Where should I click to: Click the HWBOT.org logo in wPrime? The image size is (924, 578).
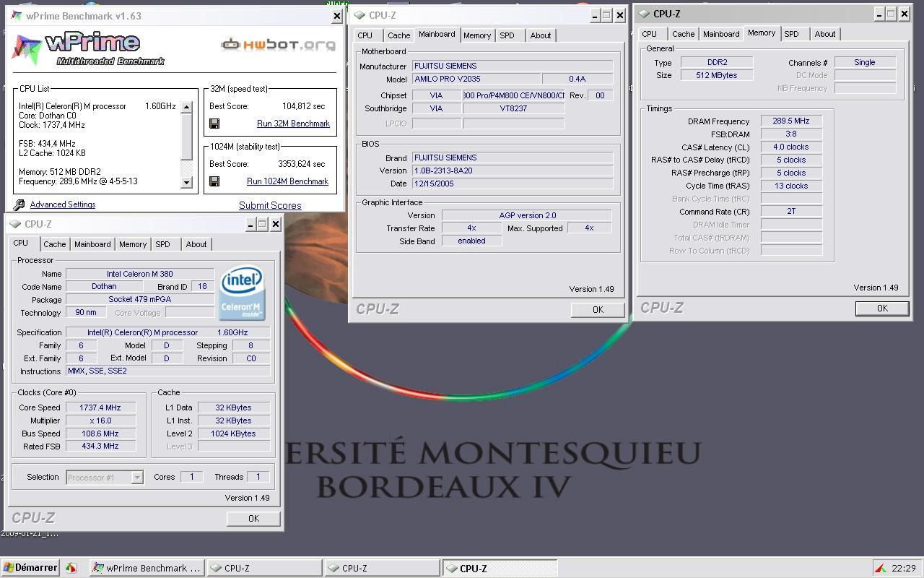tap(278, 45)
